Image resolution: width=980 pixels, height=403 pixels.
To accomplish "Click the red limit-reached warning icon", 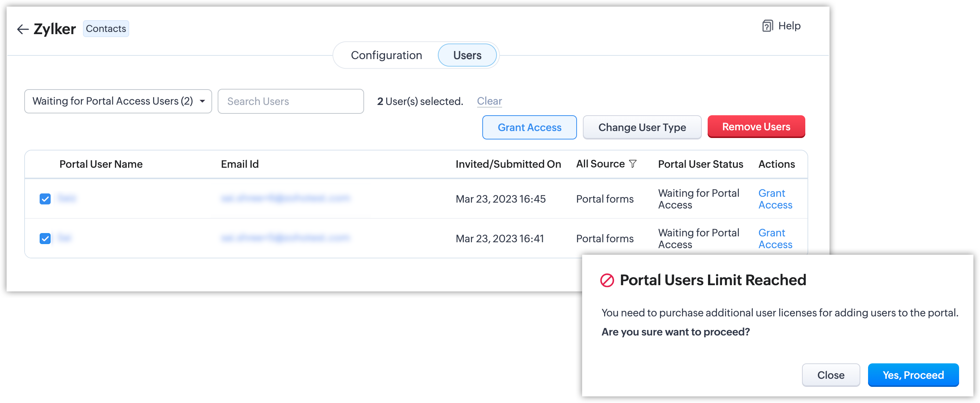I will 607,280.
